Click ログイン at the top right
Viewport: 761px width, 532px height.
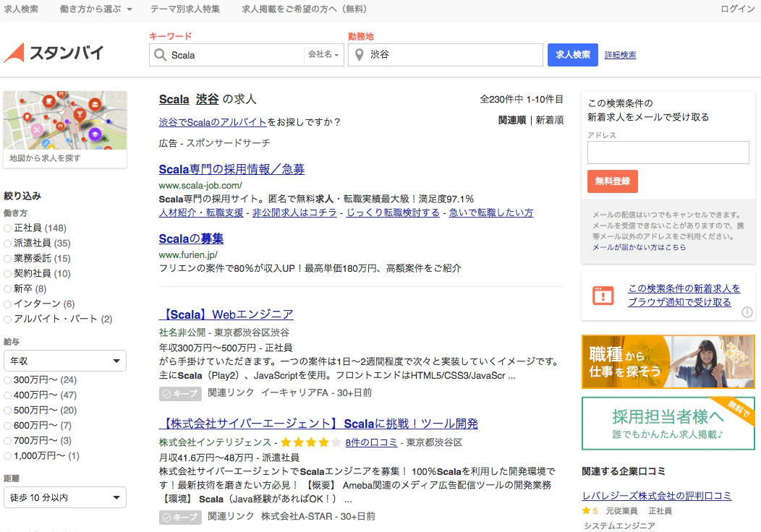point(738,9)
